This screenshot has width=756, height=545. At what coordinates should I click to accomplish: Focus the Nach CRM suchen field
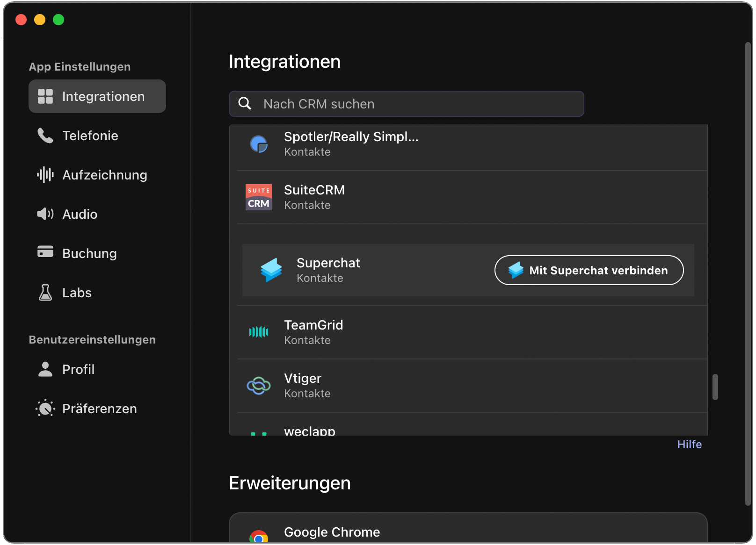point(416,104)
